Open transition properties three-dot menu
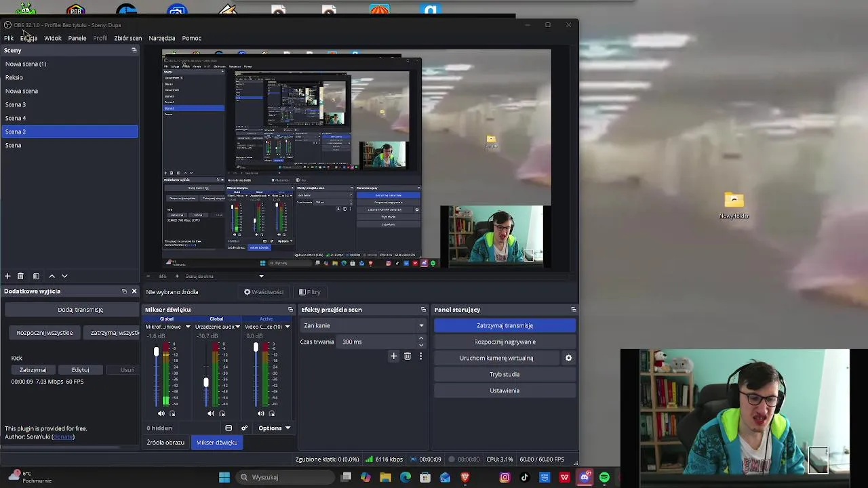The height and width of the screenshot is (488, 868). (x=420, y=356)
